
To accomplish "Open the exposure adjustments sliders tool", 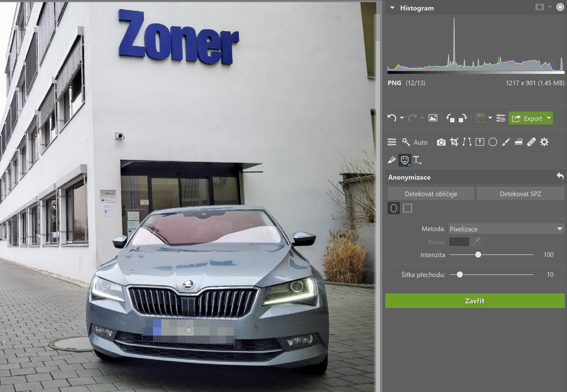I will point(392,142).
